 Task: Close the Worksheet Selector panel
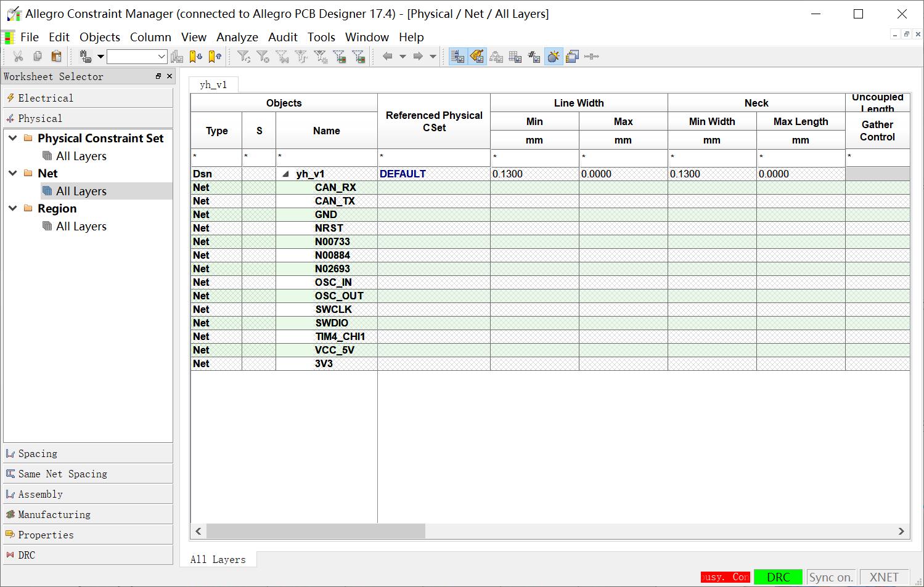click(x=170, y=76)
